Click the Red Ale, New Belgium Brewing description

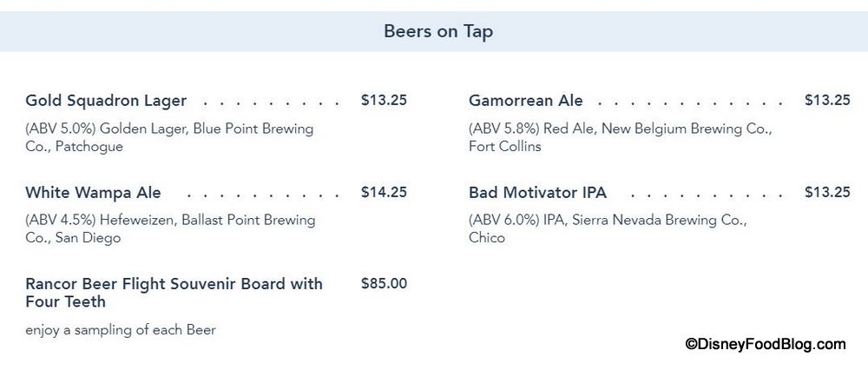coord(620,129)
